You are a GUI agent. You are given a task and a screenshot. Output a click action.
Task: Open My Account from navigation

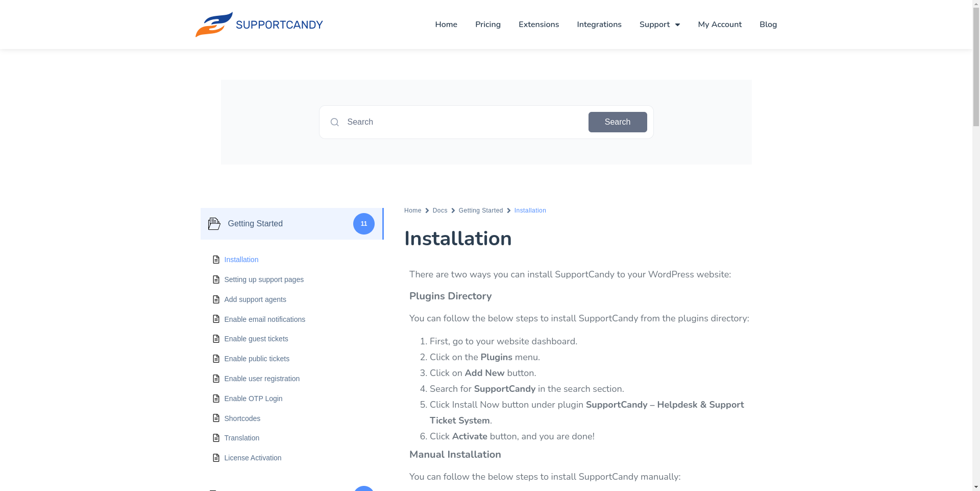720,25
